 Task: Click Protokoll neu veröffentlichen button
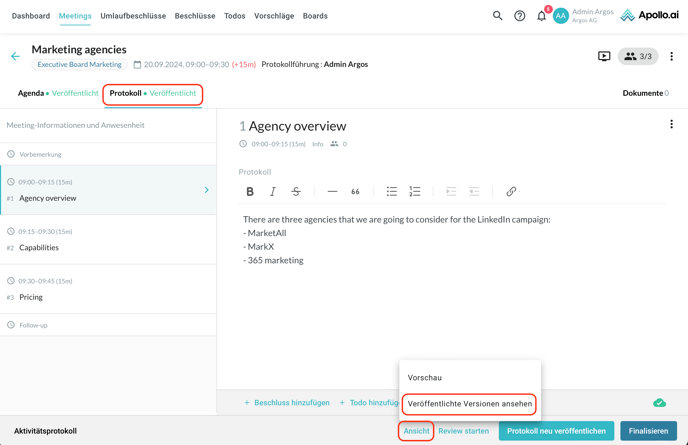[x=556, y=431]
